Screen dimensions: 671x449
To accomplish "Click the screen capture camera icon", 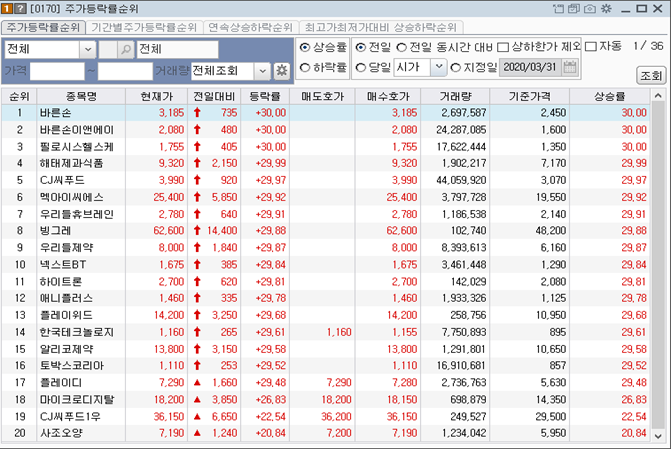I will click(590, 9).
